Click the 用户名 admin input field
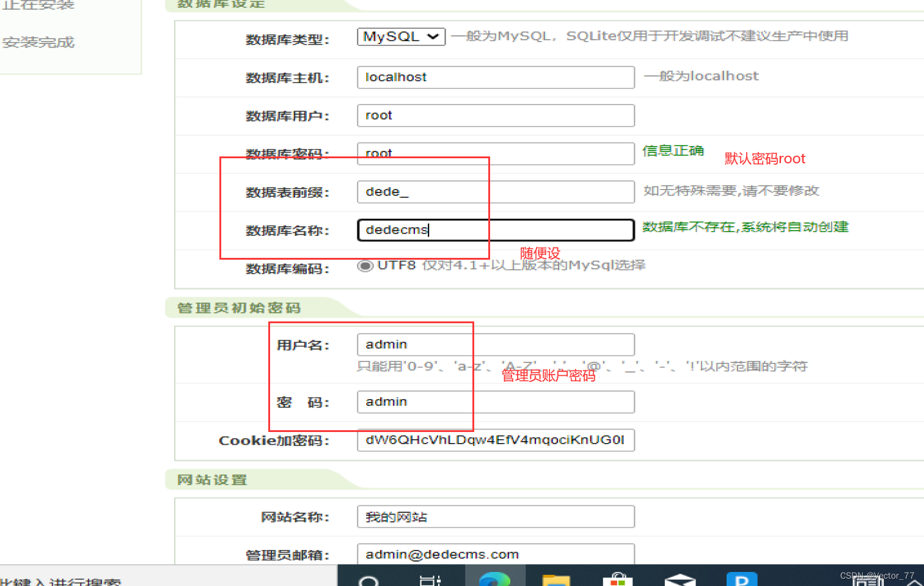Screen dimensions: 924x586 click(496, 345)
